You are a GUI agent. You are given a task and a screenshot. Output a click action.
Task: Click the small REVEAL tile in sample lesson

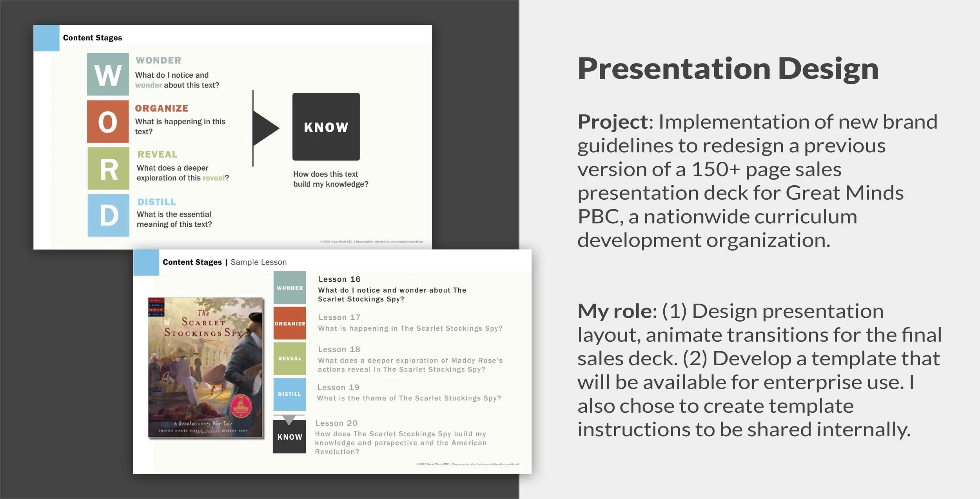coord(290,359)
